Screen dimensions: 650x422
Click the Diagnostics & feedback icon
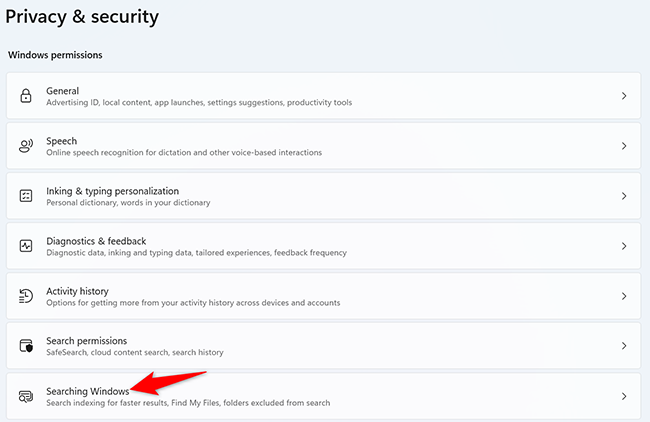26,246
